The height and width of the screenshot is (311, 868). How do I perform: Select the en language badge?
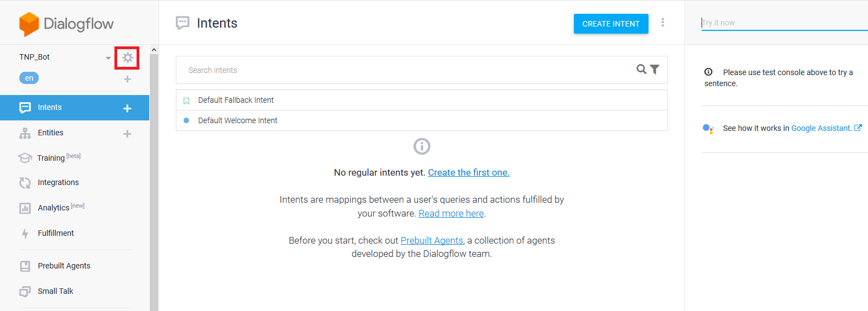click(29, 78)
